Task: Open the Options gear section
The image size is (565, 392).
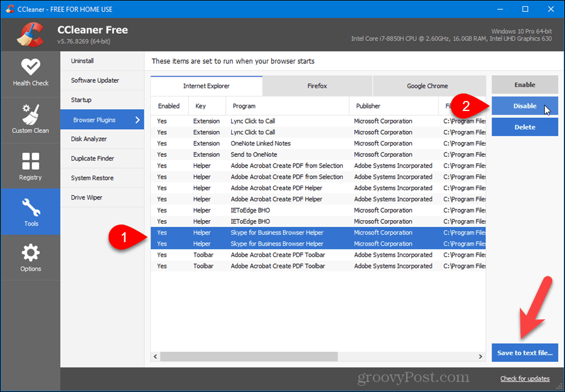Action: click(30, 258)
